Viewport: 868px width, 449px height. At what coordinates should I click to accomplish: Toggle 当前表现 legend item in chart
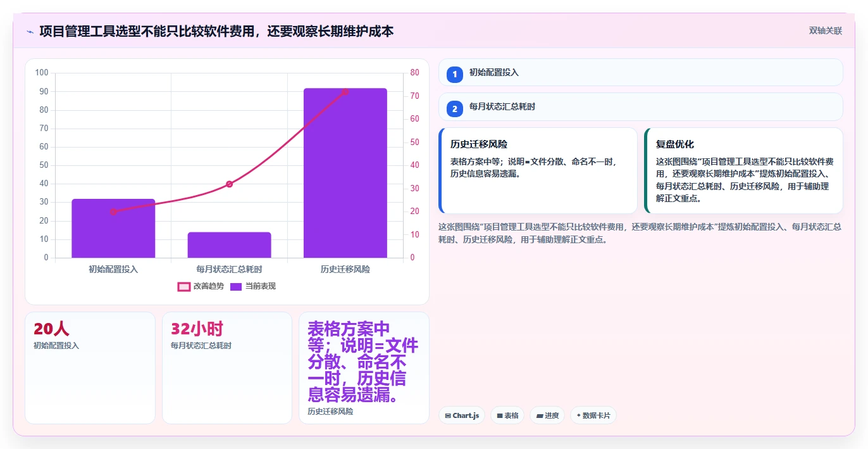253,286
